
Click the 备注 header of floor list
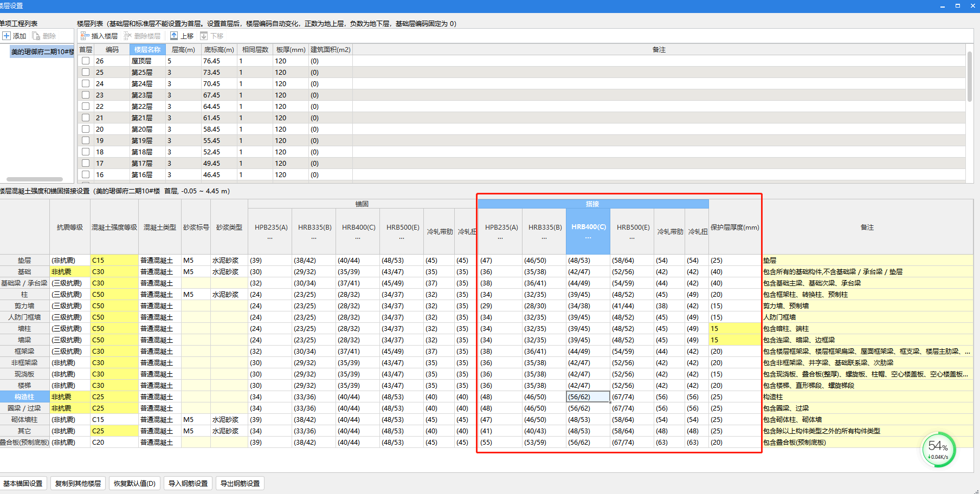659,49
